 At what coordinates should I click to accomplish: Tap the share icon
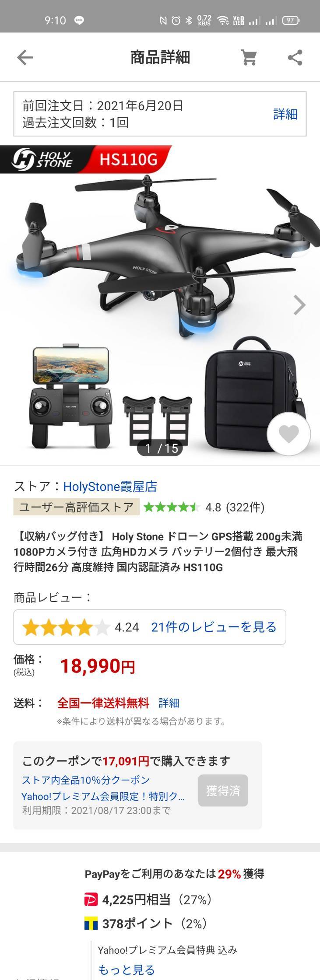pyautogui.click(x=295, y=57)
